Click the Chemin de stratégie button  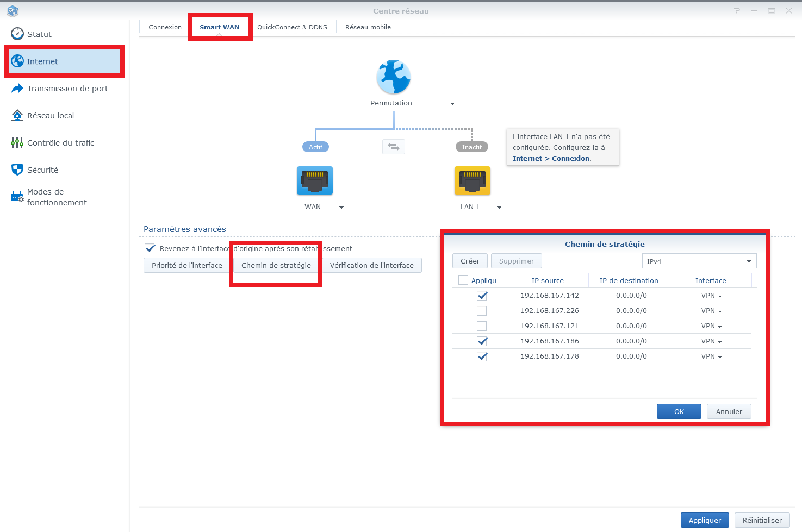[x=276, y=266]
